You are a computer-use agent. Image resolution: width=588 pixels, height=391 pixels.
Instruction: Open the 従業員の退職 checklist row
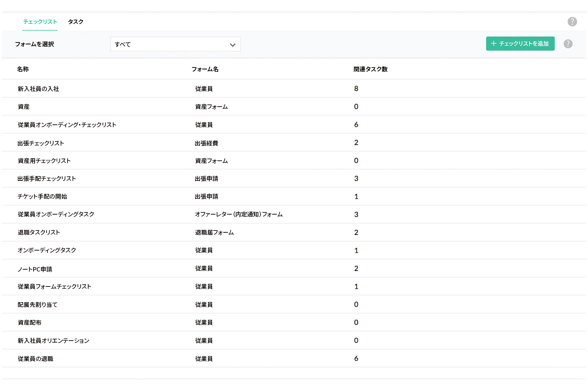click(35, 359)
